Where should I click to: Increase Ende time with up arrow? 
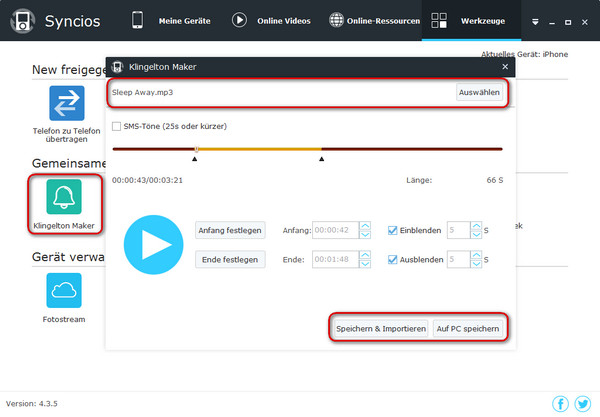pyautogui.click(x=365, y=255)
